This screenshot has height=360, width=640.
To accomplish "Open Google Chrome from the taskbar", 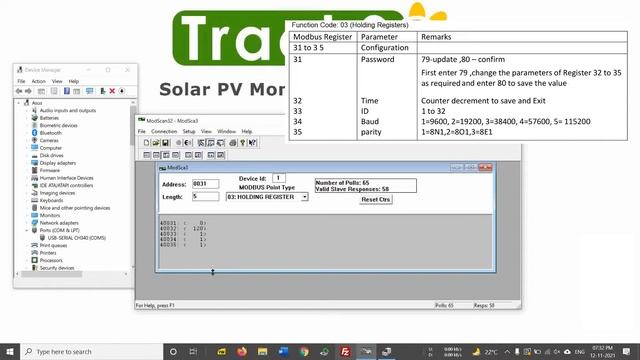I will (304, 351).
